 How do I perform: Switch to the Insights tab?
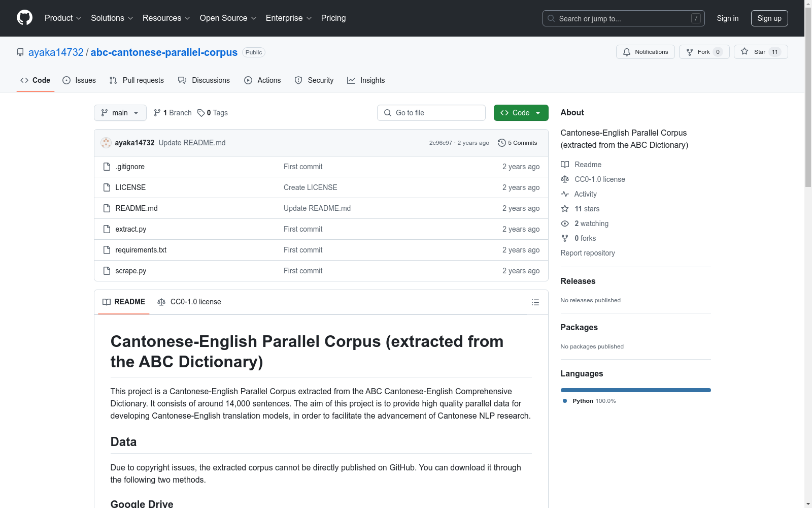pos(366,80)
